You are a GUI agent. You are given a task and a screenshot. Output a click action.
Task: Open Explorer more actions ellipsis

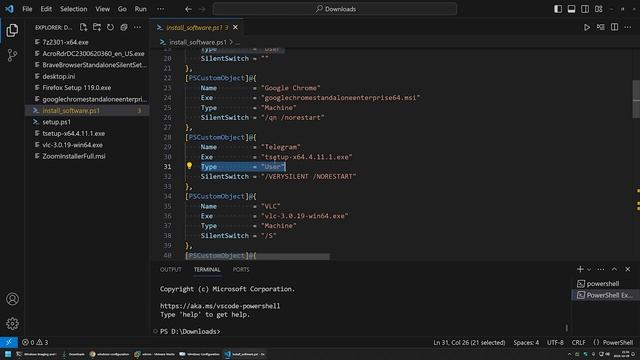137,27
